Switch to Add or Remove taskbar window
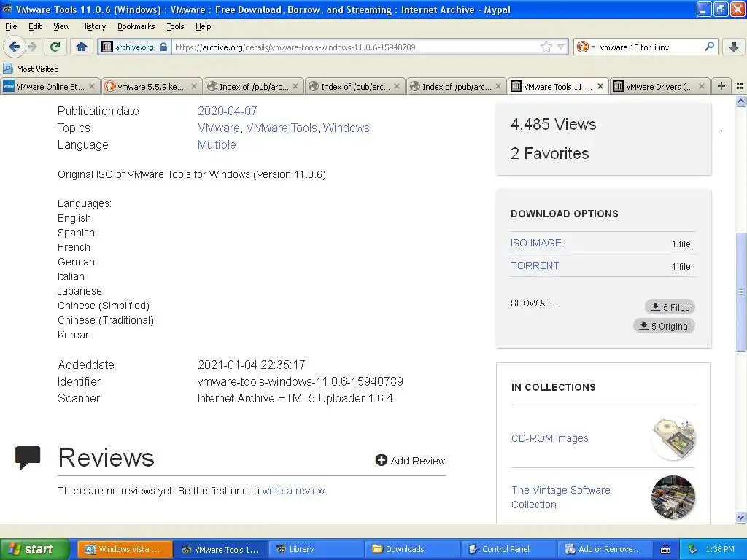The image size is (747, 560). click(x=605, y=549)
